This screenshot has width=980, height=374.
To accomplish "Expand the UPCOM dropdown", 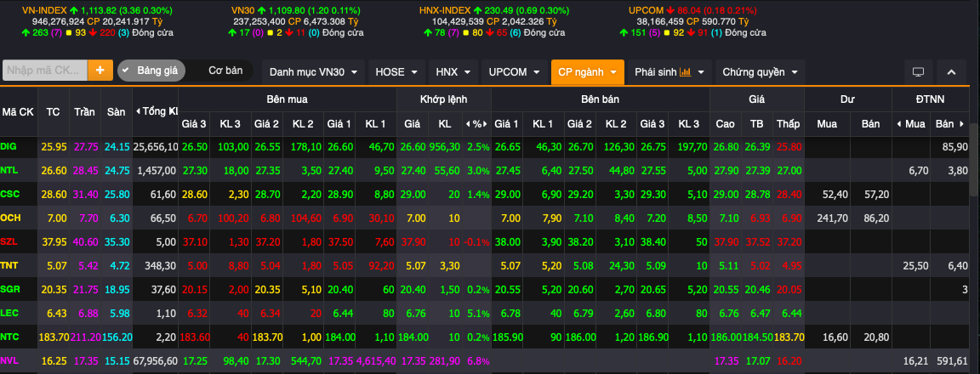I will pyautogui.click(x=514, y=71).
